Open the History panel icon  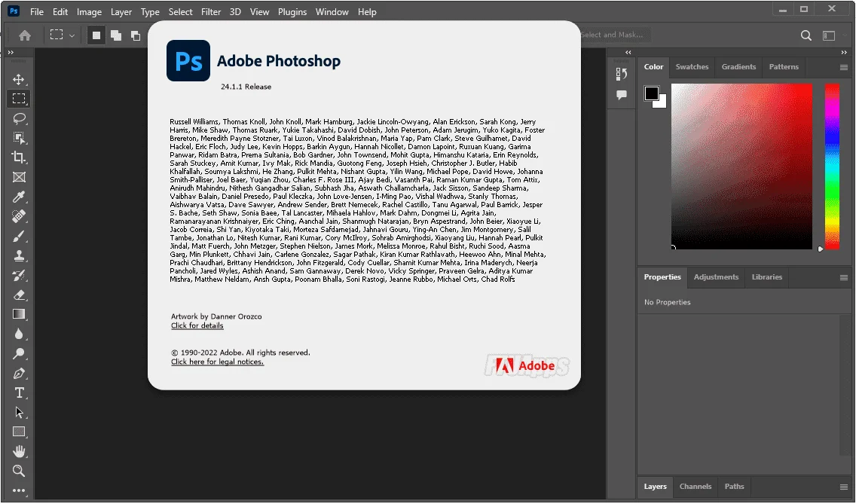pos(621,74)
